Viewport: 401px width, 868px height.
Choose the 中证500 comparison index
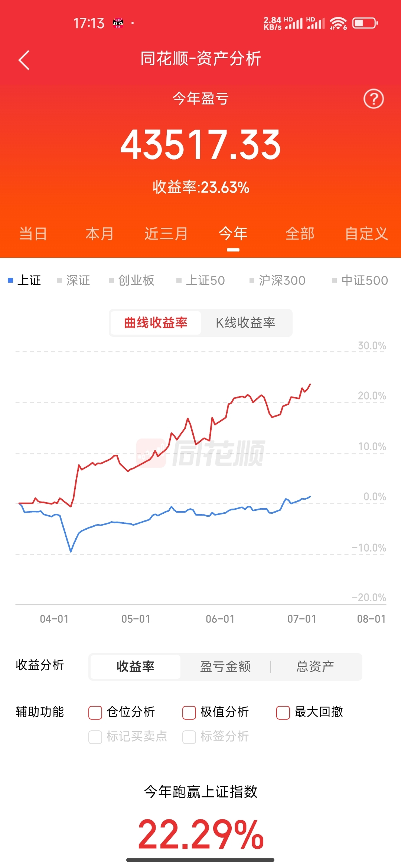pyautogui.click(x=360, y=280)
